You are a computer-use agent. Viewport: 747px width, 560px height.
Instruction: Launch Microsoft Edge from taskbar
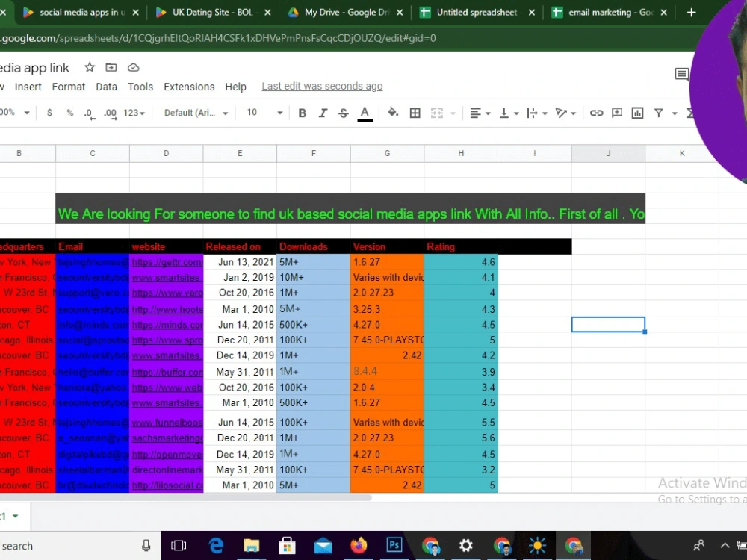[x=216, y=545]
